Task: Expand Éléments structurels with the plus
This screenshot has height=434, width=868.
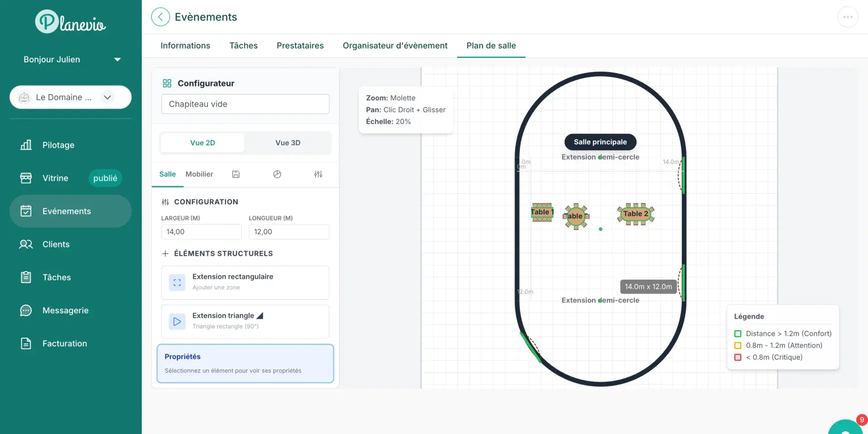Action: pos(165,254)
